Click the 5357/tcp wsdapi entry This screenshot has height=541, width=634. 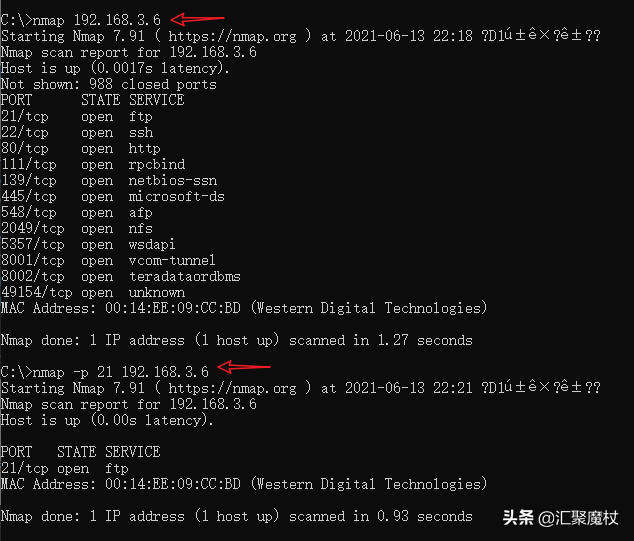tap(88, 245)
